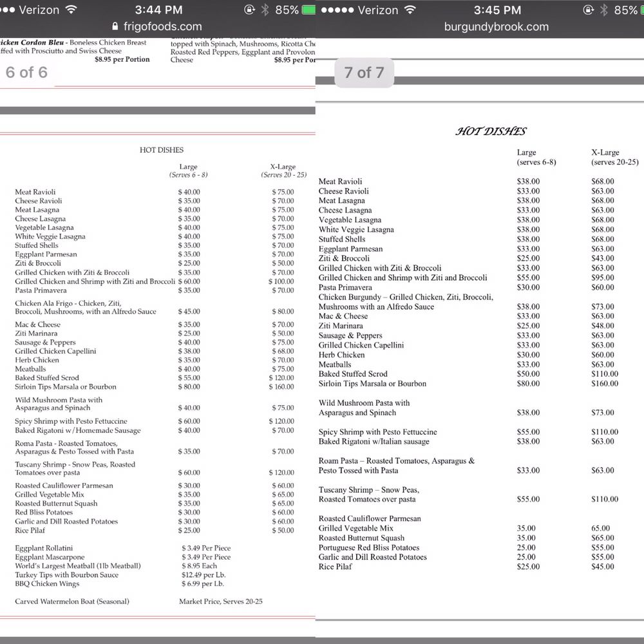Tap the Wi-Fi icon in right status bar
The width and height of the screenshot is (644, 644).
[410, 10]
